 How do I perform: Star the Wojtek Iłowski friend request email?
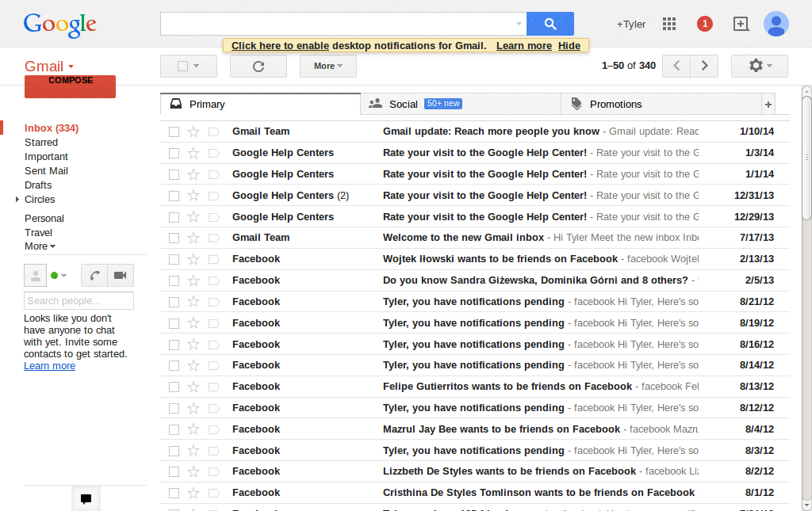pos(193,259)
